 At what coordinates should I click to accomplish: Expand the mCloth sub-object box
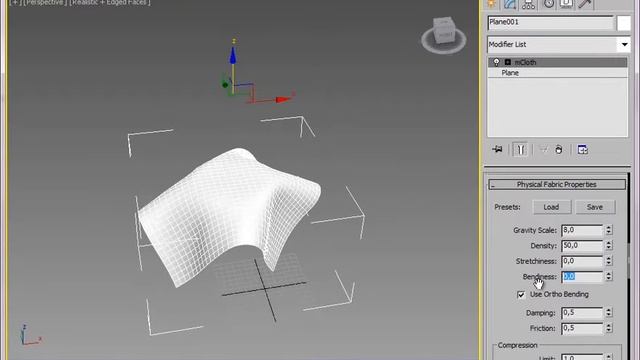tap(507, 62)
